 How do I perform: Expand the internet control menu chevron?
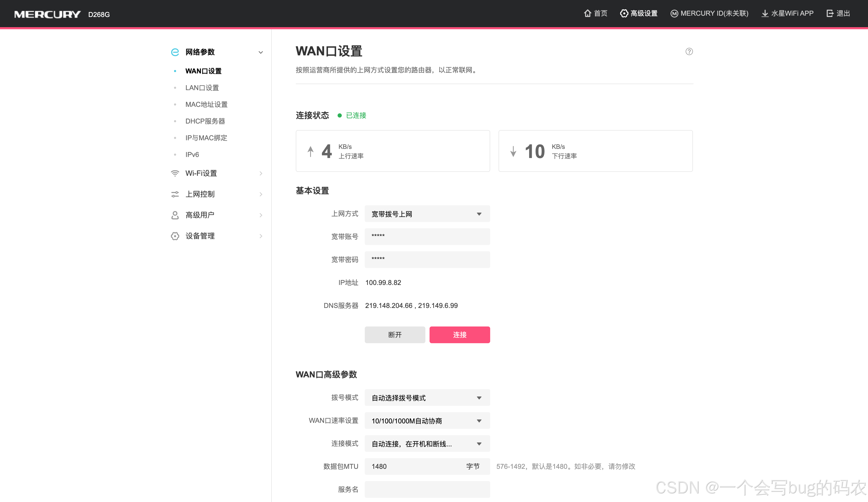pyautogui.click(x=261, y=195)
